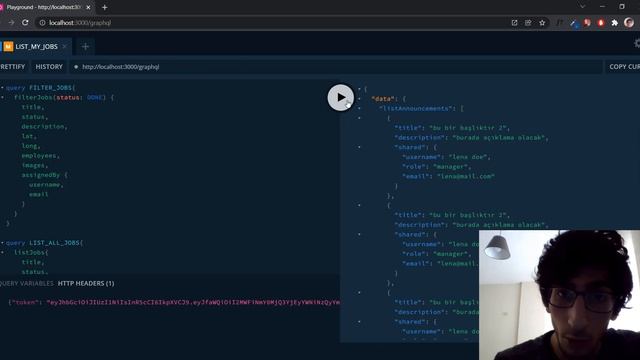Click the COPY CURL button
The height and width of the screenshot is (360, 640).
tap(624, 67)
